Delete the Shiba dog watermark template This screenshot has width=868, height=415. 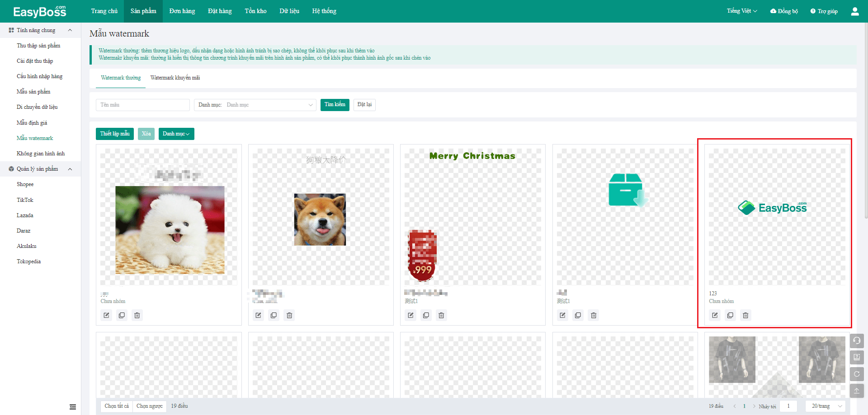click(x=289, y=315)
